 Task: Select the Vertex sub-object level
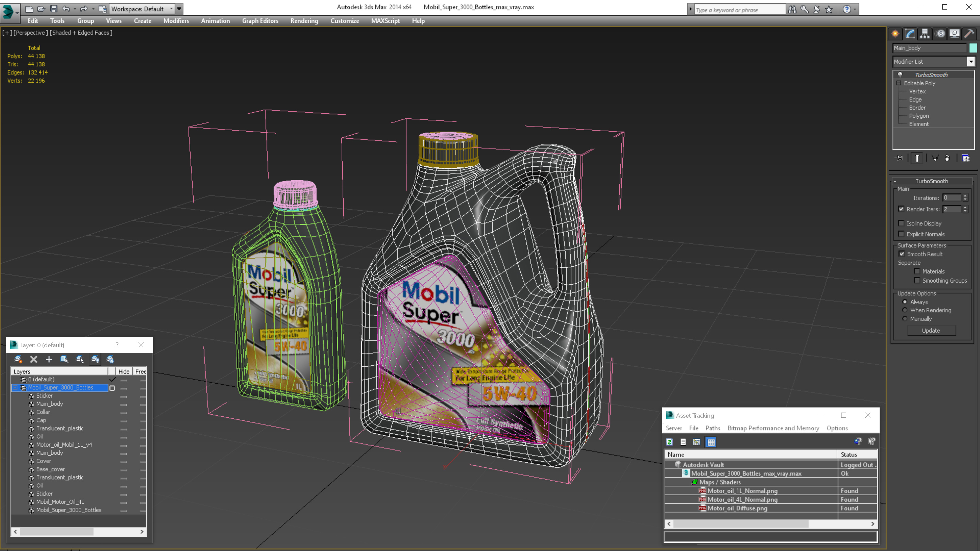click(x=917, y=91)
